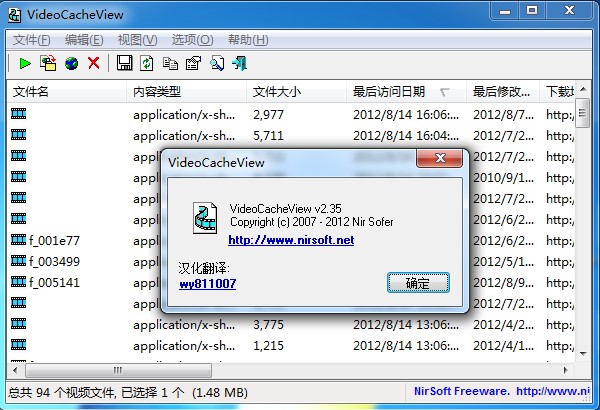Click the VideoCacheView title bar app icon

(15, 15)
